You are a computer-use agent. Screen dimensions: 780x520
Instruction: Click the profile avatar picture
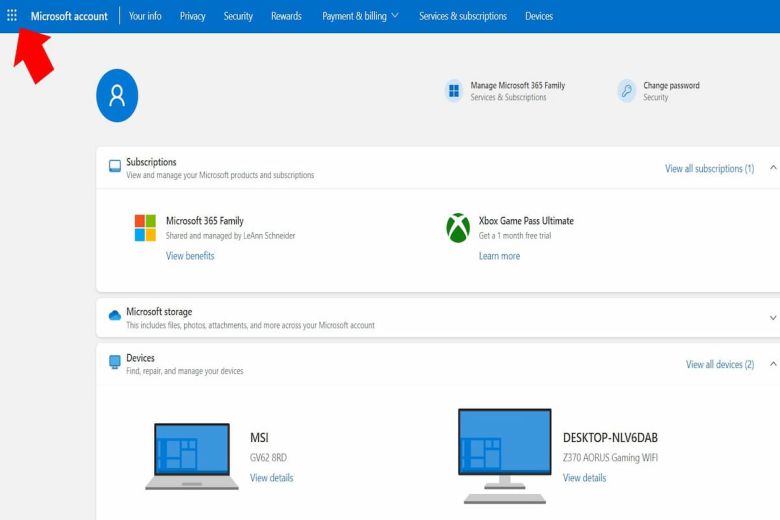117,96
